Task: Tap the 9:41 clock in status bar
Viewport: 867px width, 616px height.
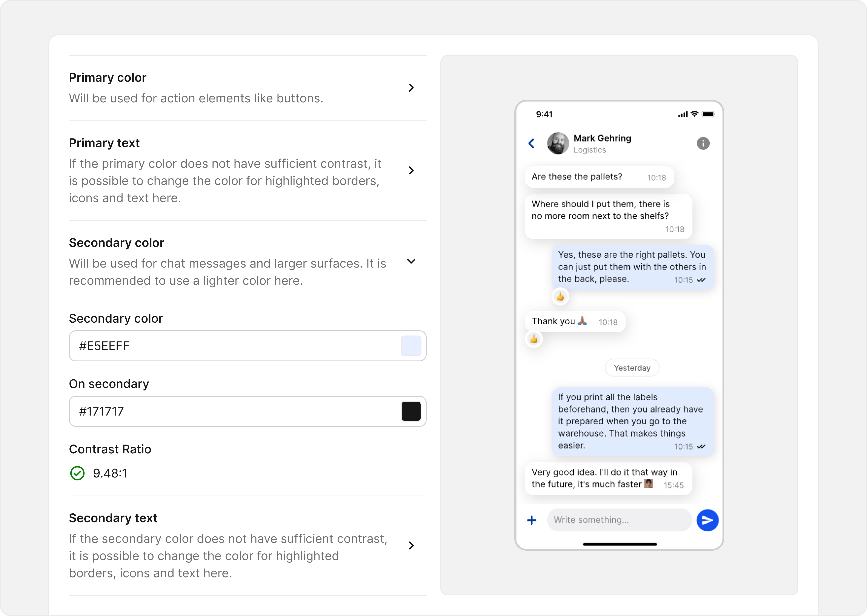Action: 544,114
